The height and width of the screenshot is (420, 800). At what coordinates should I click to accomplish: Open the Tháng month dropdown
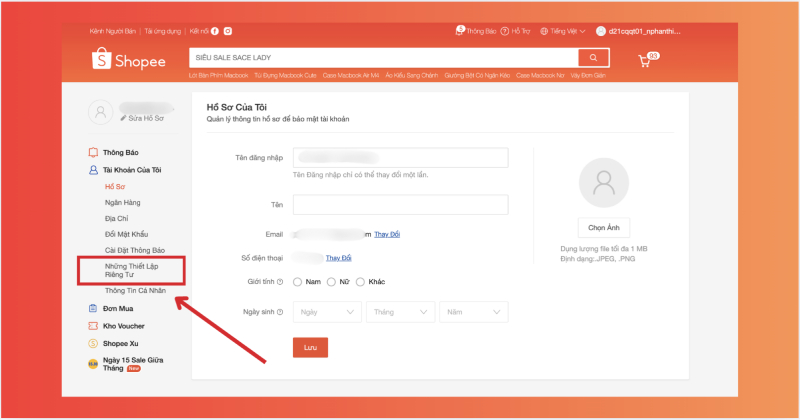[399, 312]
